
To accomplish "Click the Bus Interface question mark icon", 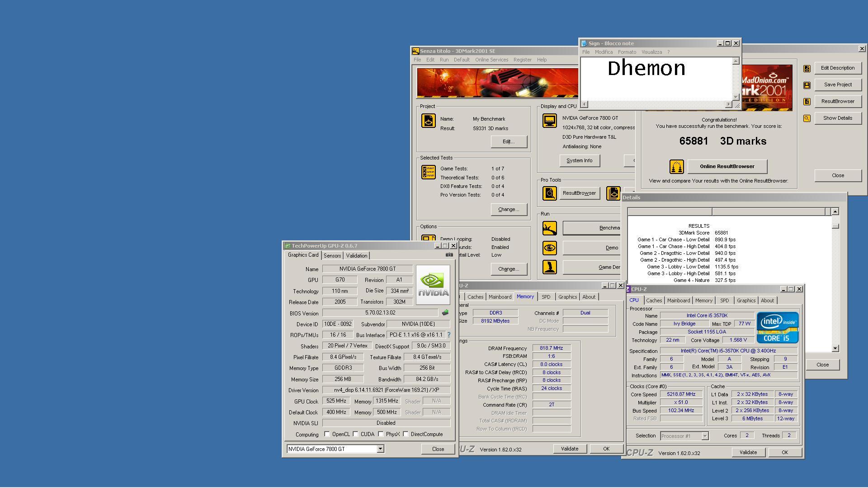I will point(448,335).
